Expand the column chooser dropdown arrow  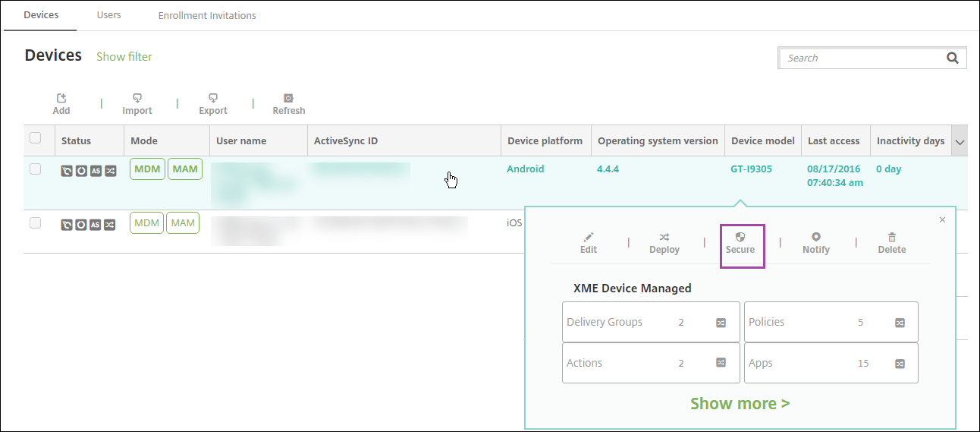(960, 142)
